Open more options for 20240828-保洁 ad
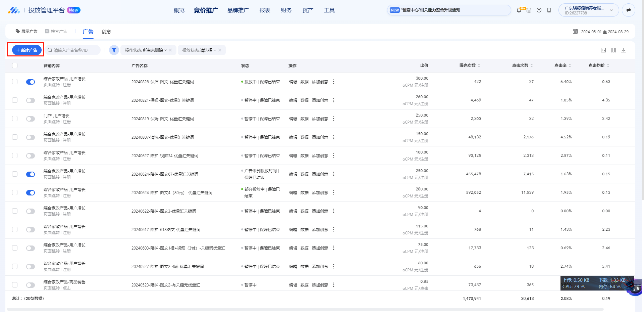644x312 pixels. pos(334,82)
